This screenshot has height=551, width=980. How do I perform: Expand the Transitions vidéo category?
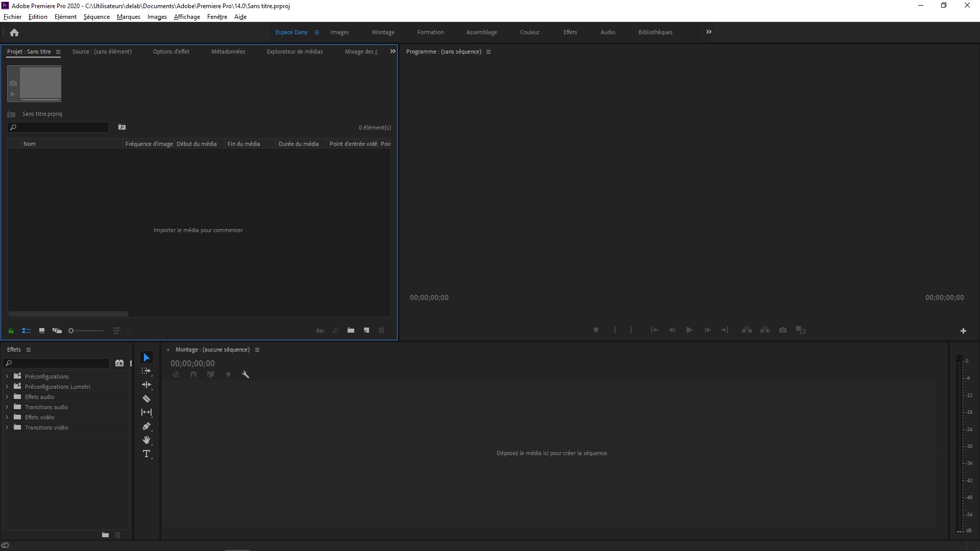pyautogui.click(x=7, y=427)
